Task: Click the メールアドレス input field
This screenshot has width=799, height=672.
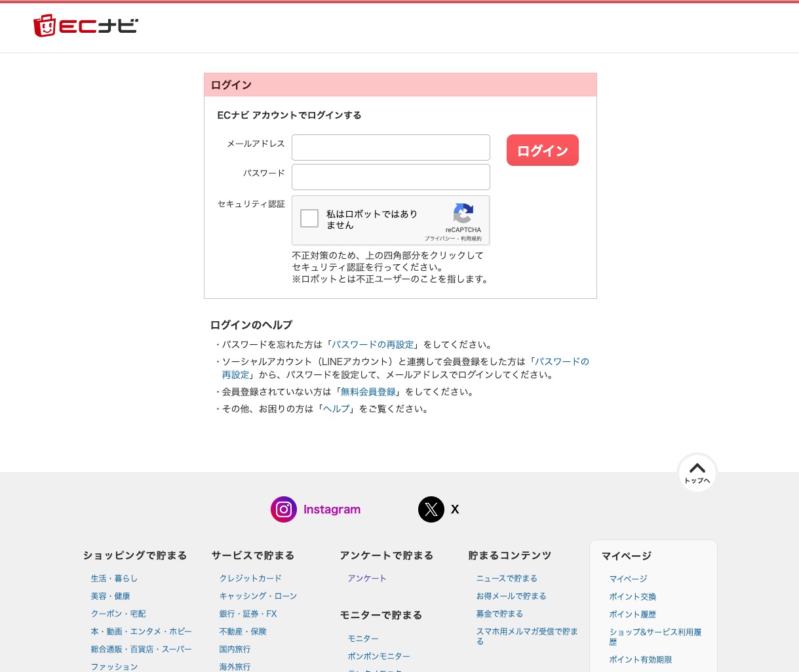Action: (391, 147)
